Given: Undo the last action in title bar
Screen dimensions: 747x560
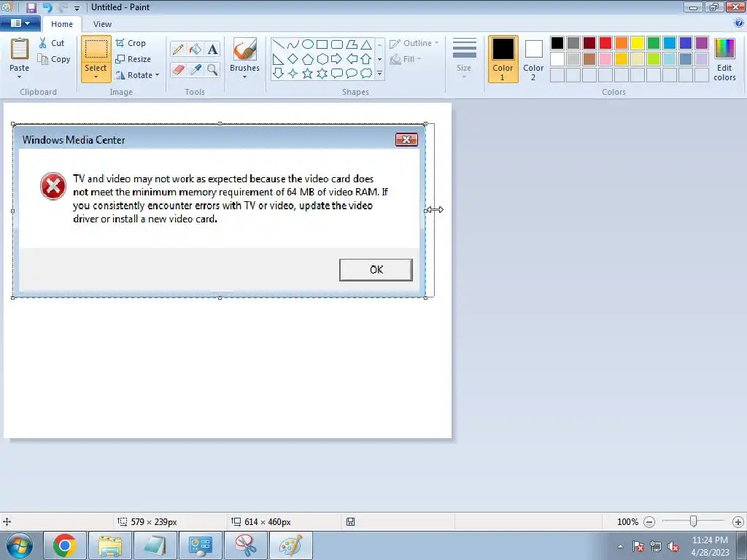Looking at the screenshot, I should [x=47, y=7].
